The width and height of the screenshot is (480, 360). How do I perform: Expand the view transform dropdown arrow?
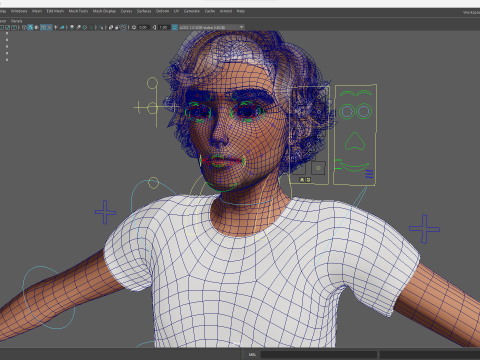pyautogui.click(x=241, y=27)
